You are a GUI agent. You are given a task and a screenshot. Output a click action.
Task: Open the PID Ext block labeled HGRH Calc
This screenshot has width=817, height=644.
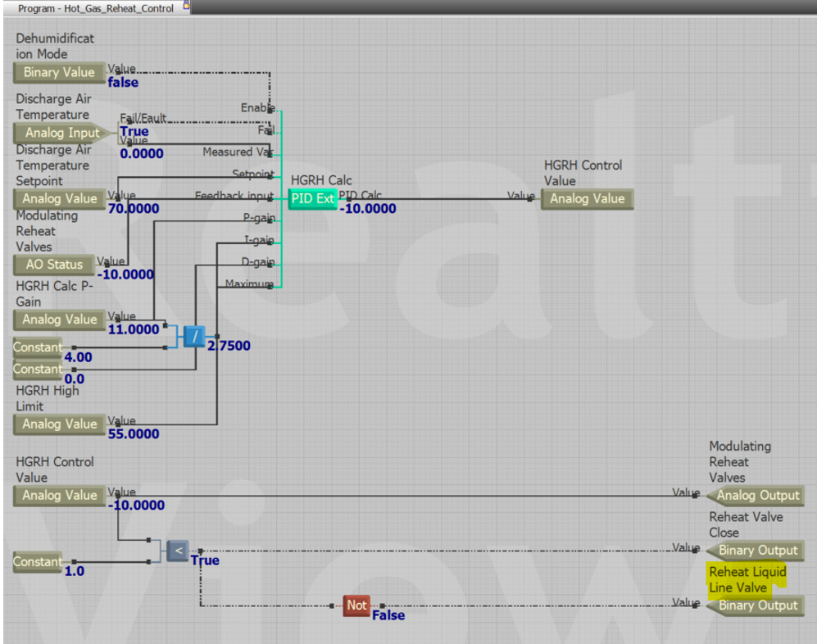point(311,198)
